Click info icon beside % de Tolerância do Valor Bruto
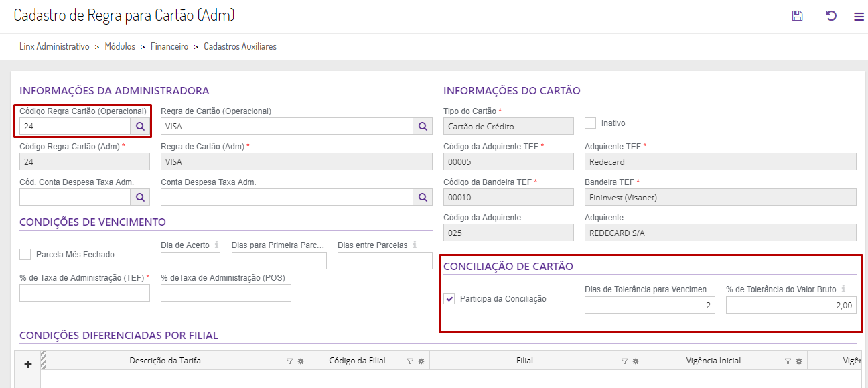This screenshot has width=868, height=388. click(x=843, y=289)
